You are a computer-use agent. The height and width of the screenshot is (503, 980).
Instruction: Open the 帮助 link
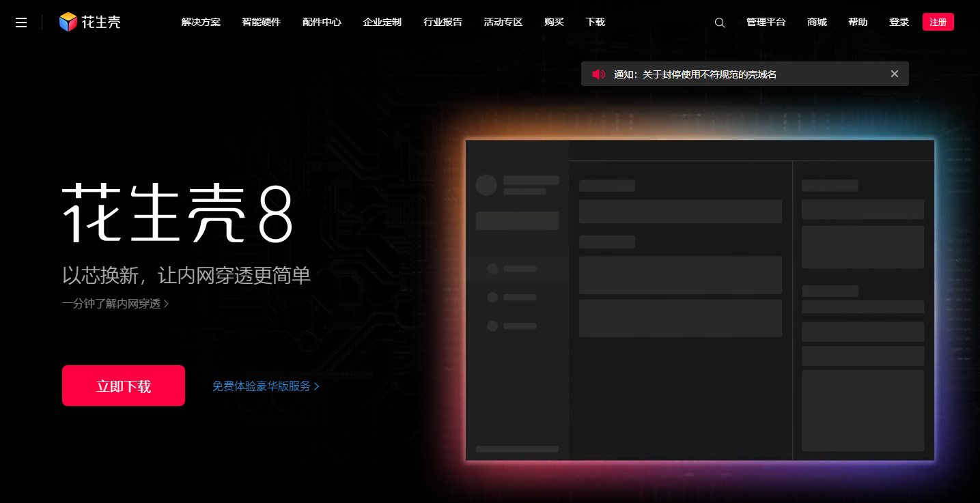[858, 22]
